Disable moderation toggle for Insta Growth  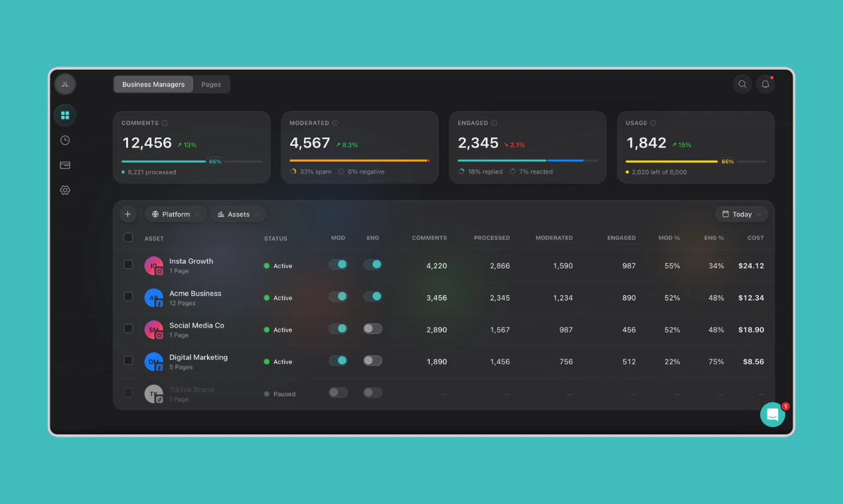[x=338, y=264]
